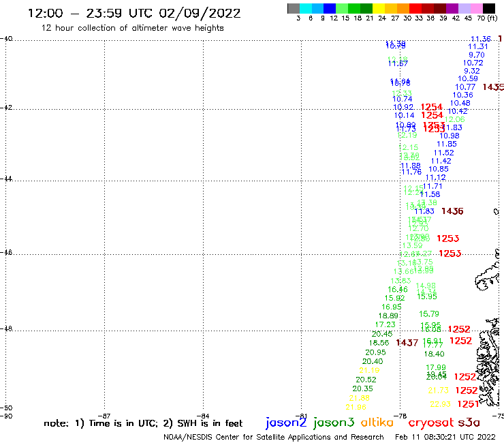Viewport: 504px width, 443px height.
Task: Select the green wave height 20.35
Action: [x=362, y=388]
